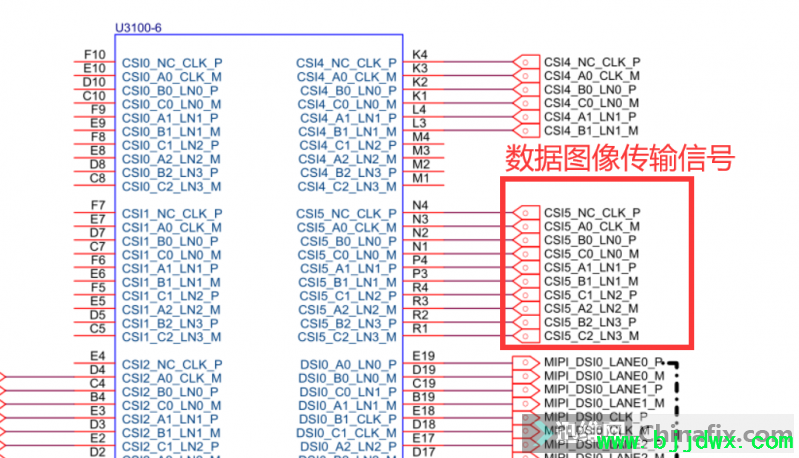Click net label MIPI_DSI0_LANE1_M text
This screenshot has width=799, height=458.
pyautogui.click(x=604, y=403)
